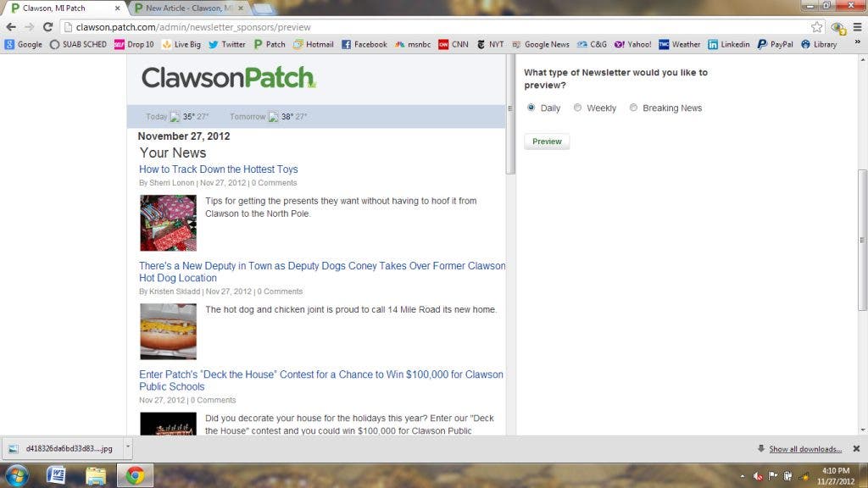
Task: Show more bookmarks with the overflow chevron
Action: [858, 42]
